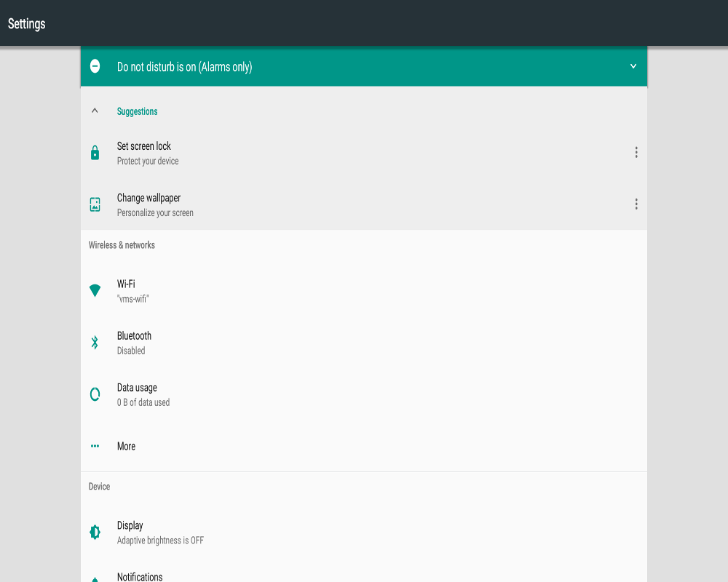This screenshot has width=728, height=582.
Task: Select the Wi-Fi settings icon
Action: (95, 290)
